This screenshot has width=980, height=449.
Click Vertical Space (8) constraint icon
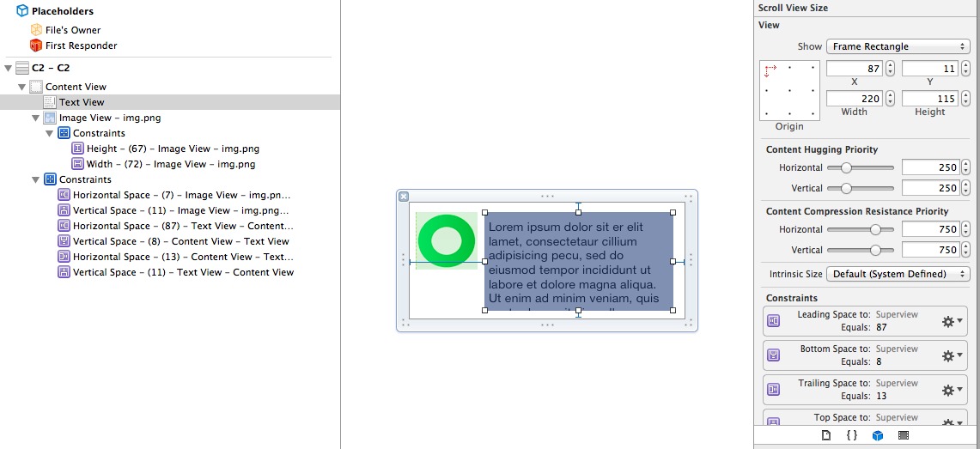(64, 241)
